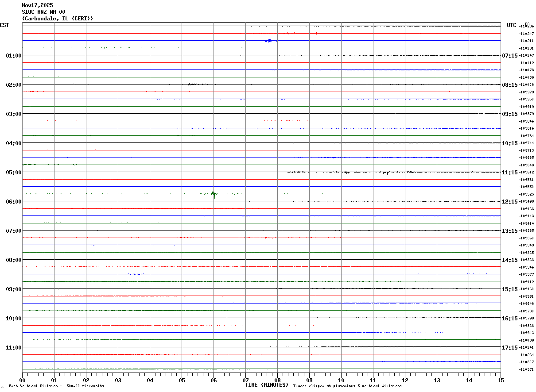Click the 07:00 CST time label
536x392 pixels.
tap(14, 231)
